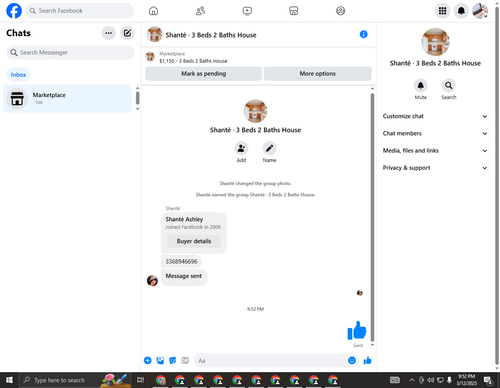Choose a sticker icon
This screenshot has width=500, height=388.
173,360
